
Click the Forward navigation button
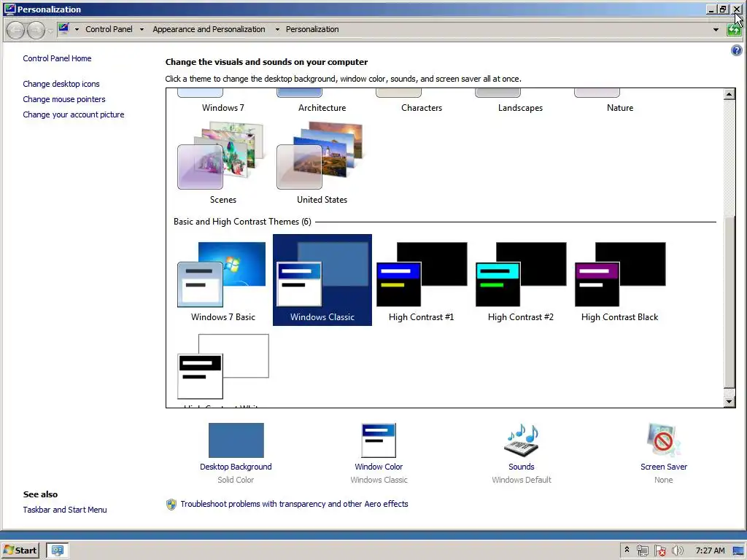[36, 30]
